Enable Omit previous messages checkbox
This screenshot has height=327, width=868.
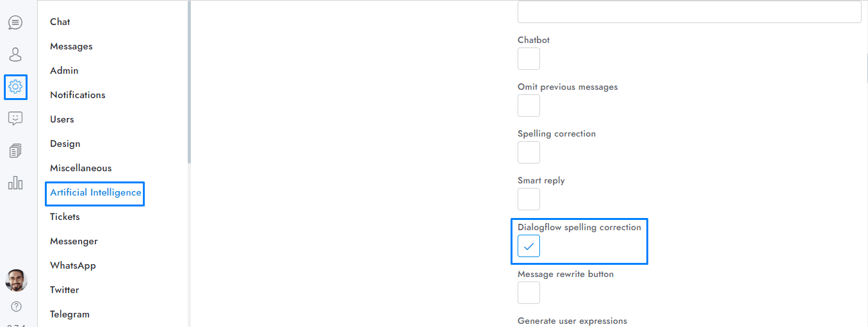point(528,106)
